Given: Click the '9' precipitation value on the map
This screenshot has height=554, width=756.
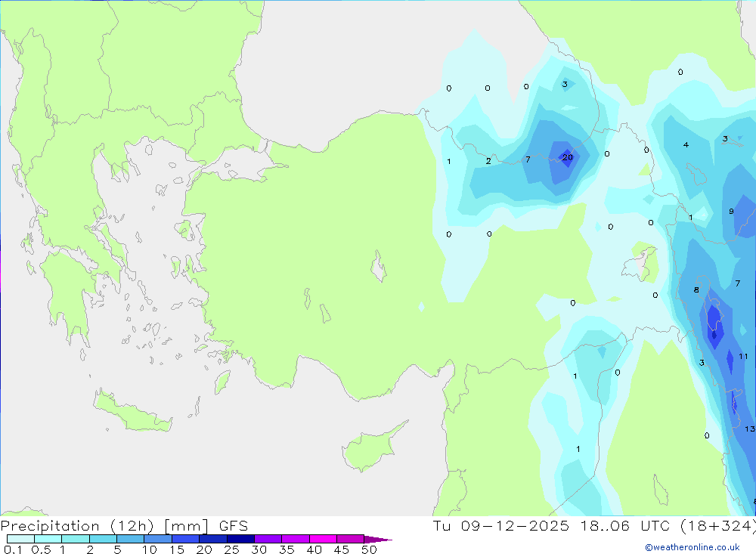Looking at the screenshot, I should [x=731, y=211].
